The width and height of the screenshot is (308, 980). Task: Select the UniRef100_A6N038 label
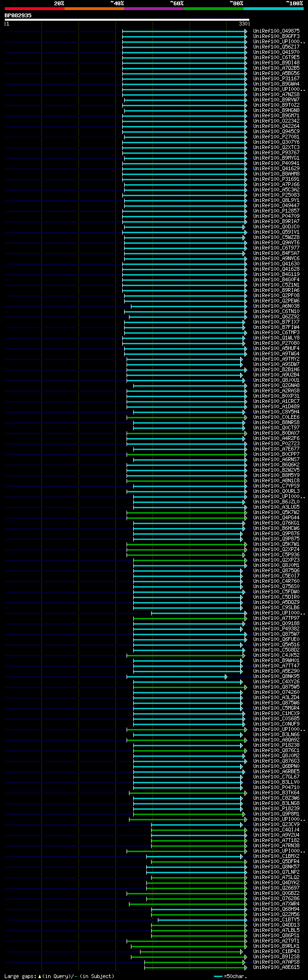point(276,306)
